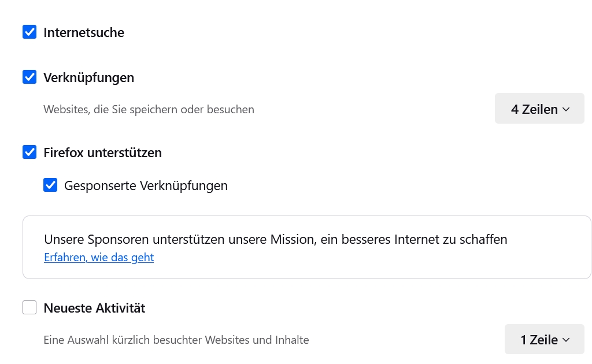This screenshot has height=364, width=592.
Task: Click the sponsor mission sentence text
Action: [275, 239]
